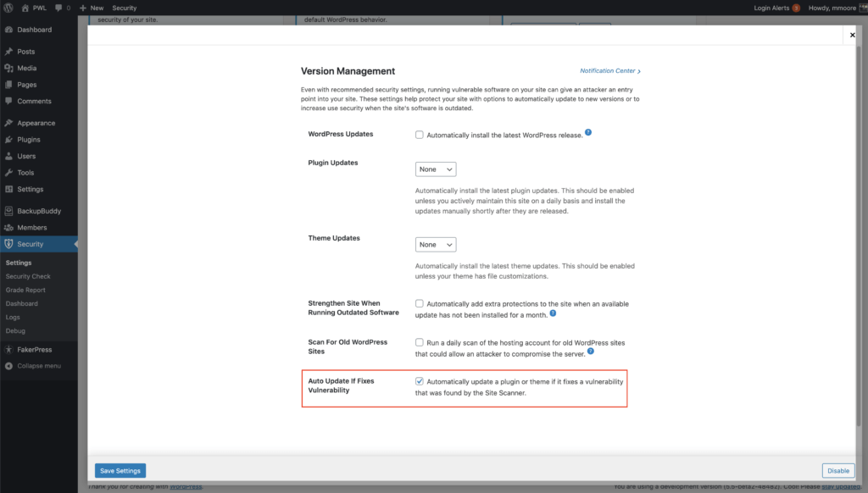This screenshot has height=493, width=868.
Task: Click the WordPress logo in admin bar
Action: (8, 8)
